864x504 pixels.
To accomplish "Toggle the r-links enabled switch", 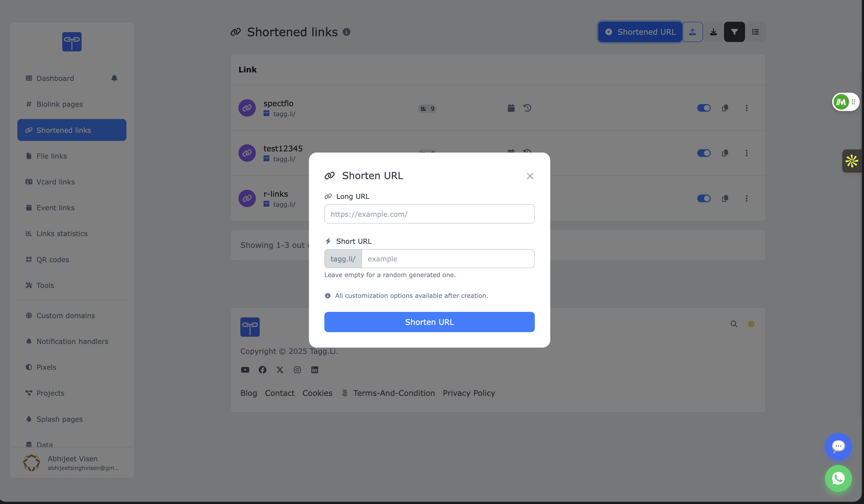I will click(704, 198).
